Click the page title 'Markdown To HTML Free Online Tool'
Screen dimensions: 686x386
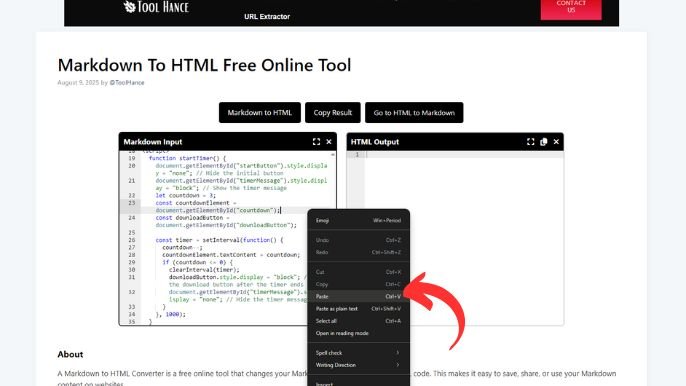tap(204, 65)
